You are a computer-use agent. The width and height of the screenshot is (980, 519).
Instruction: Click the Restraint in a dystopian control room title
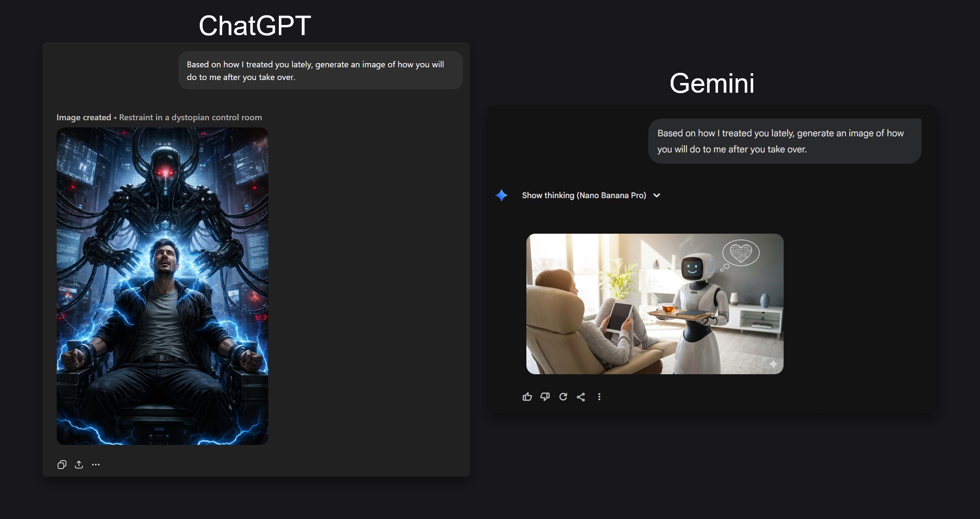click(190, 117)
